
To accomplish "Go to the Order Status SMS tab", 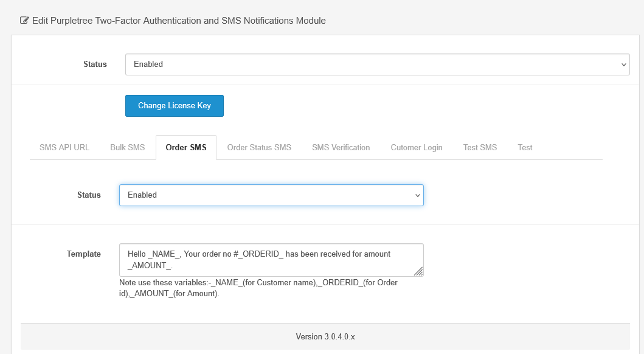I will [259, 148].
